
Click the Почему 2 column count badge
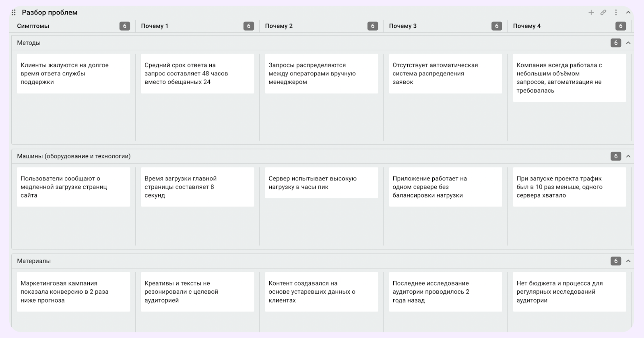372,26
